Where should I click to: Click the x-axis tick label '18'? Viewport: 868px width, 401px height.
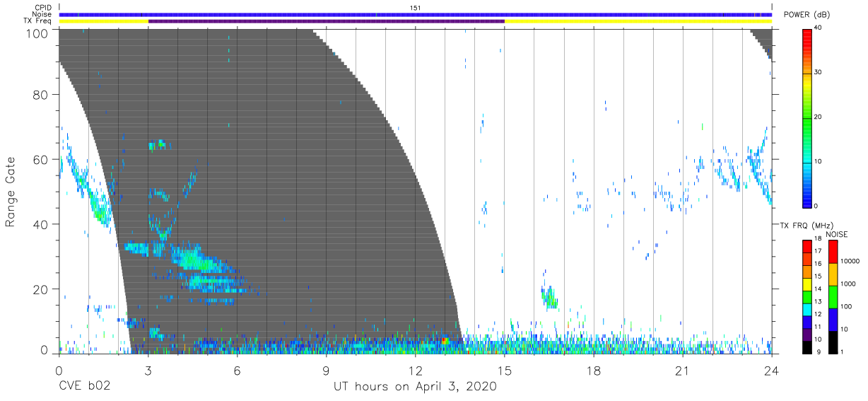[593, 370]
